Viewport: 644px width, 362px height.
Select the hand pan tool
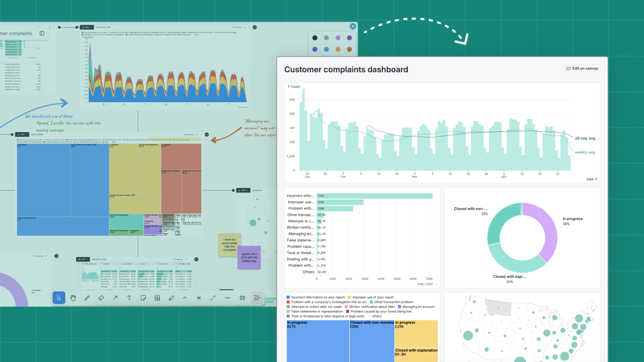point(72,298)
